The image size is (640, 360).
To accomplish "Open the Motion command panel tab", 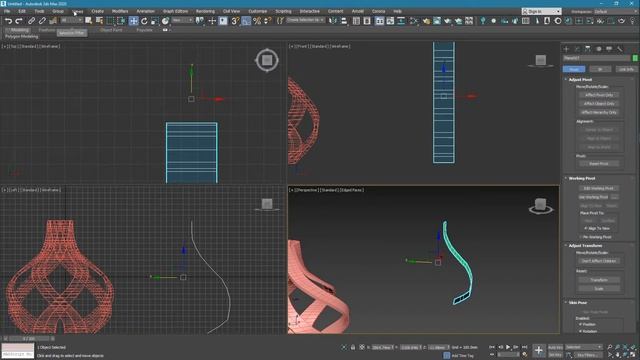I will (x=598, y=49).
